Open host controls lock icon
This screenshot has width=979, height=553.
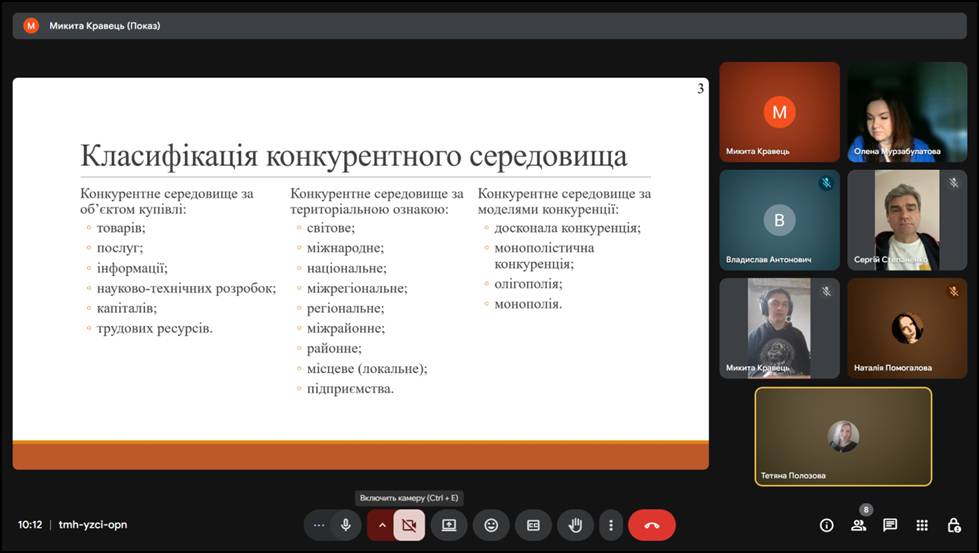click(x=954, y=525)
